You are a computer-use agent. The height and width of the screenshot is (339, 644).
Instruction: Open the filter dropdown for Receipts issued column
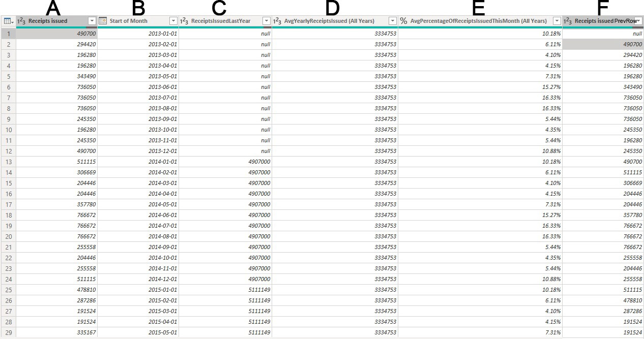pyautogui.click(x=92, y=21)
